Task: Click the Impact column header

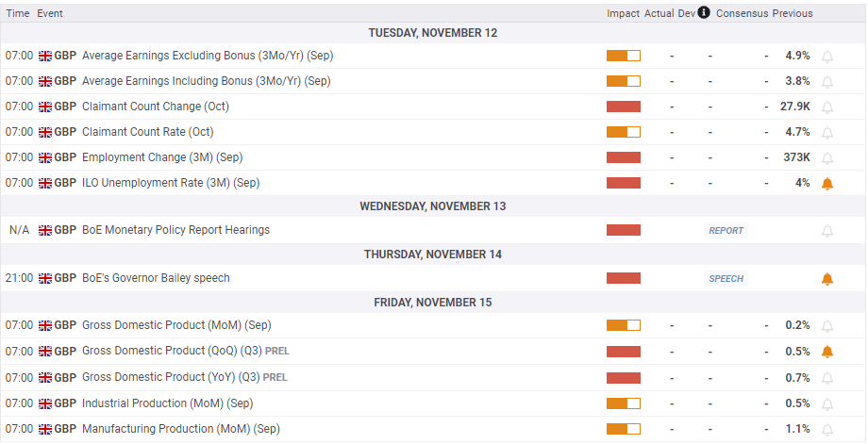Action: point(623,13)
